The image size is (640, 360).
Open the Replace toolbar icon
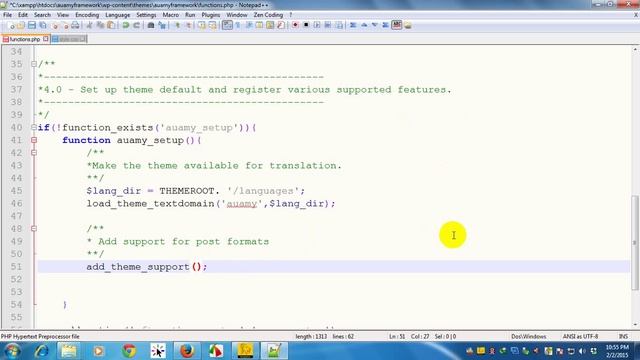pos(162,25)
